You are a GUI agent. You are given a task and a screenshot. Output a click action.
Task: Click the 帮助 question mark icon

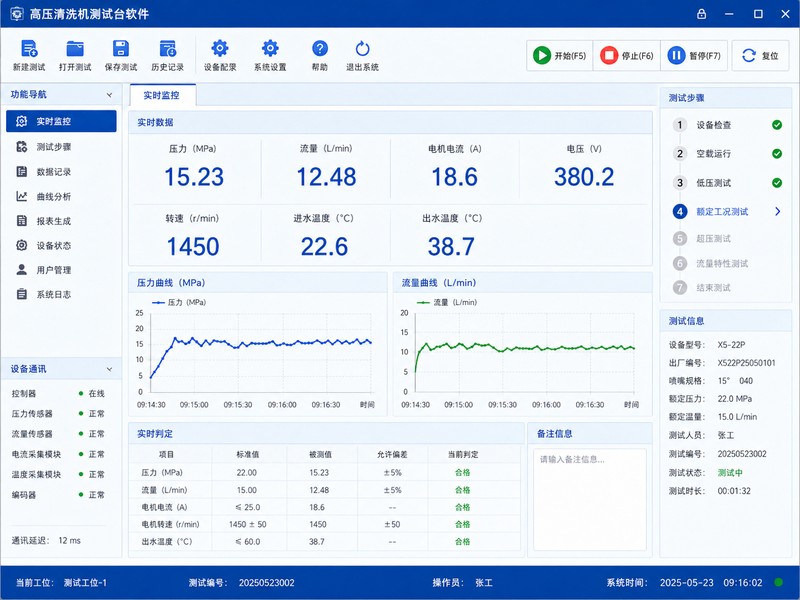click(320, 48)
